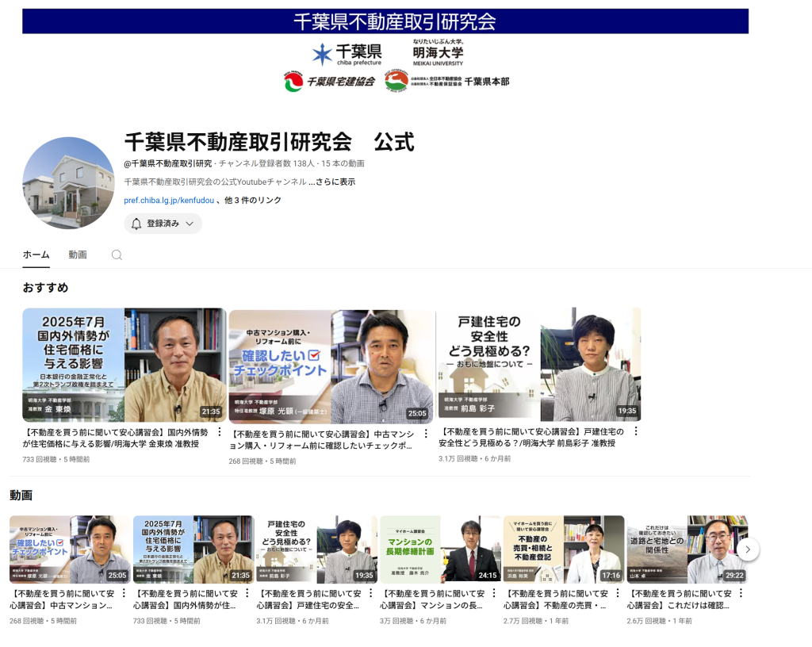Click the channel avatar house photo
The image size is (812, 647).
[x=68, y=182]
